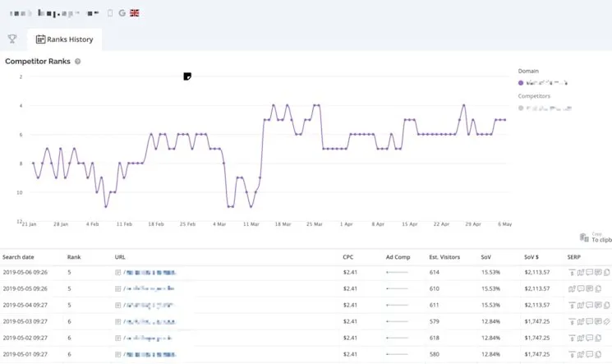The image size is (612, 364).
Task: Sort table by Search date column
Action: pos(18,257)
